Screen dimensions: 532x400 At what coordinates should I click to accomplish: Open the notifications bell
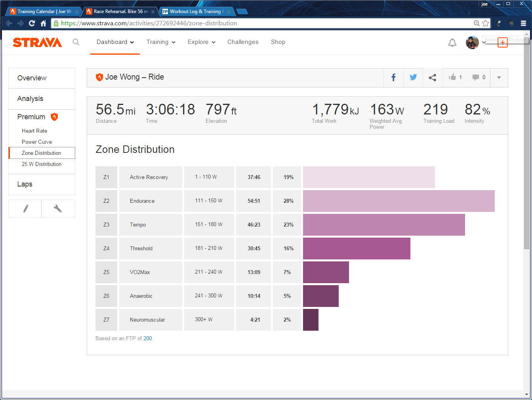tap(452, 42)
